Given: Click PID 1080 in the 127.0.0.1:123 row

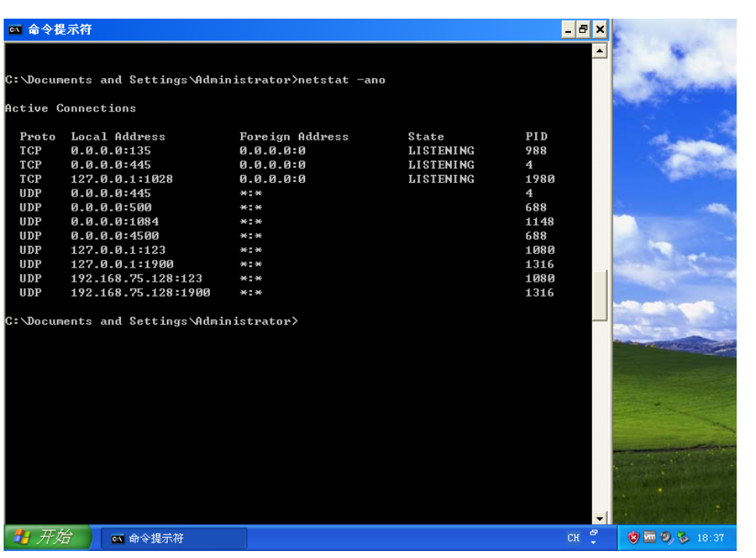Looking at the screenshot, I should 540,250.
